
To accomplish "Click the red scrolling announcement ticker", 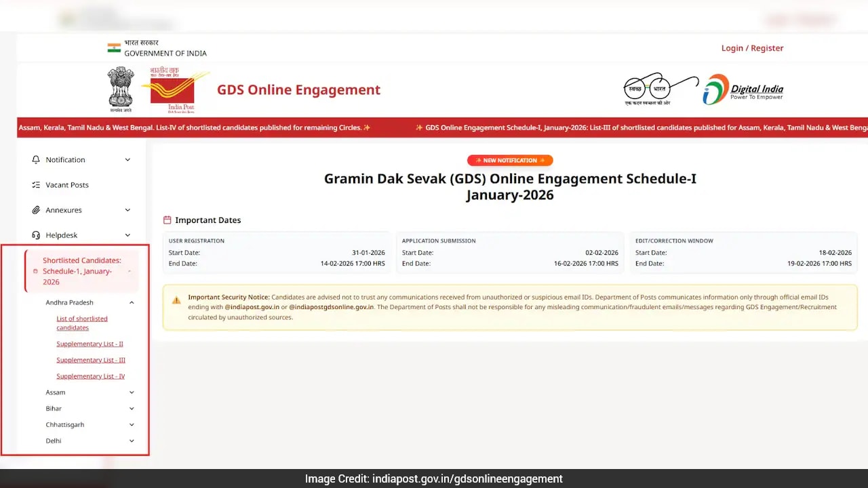I will pyautogui.click(x=442, y=127).
